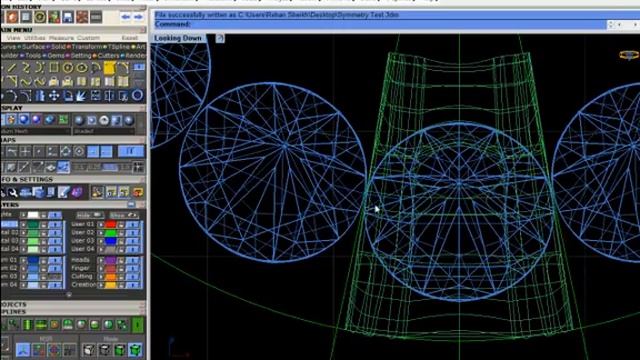
Task: Open the Transform menu
Action: click(x=87, y=47)
